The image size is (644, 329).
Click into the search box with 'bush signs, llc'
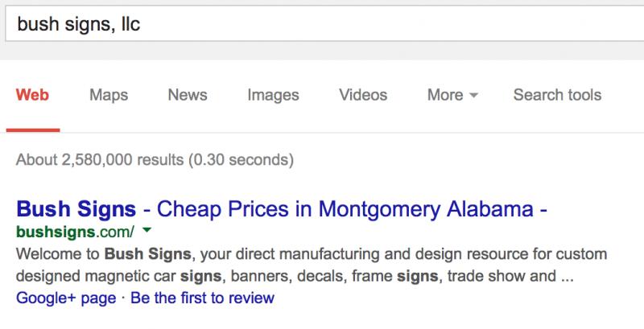click(324, 24)
